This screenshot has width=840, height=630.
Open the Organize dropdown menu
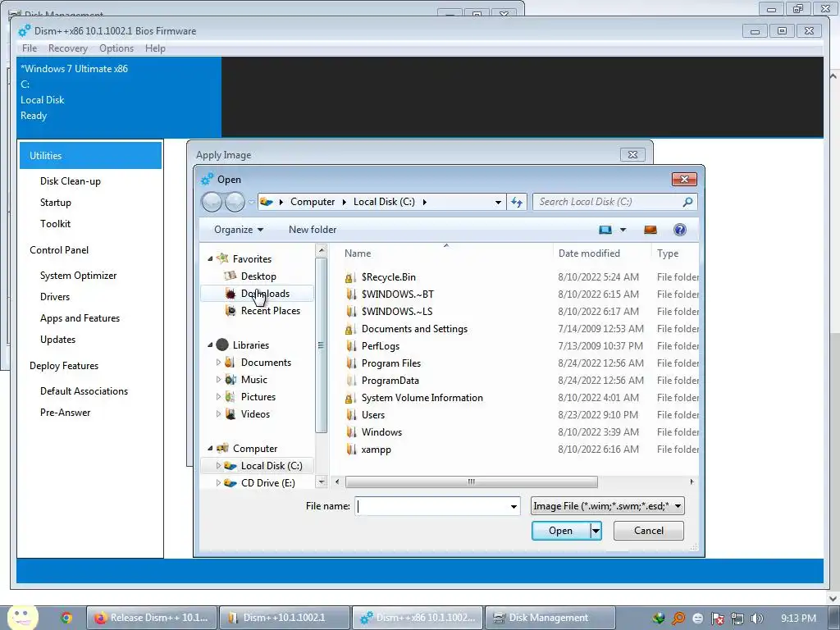click(239, 230)
